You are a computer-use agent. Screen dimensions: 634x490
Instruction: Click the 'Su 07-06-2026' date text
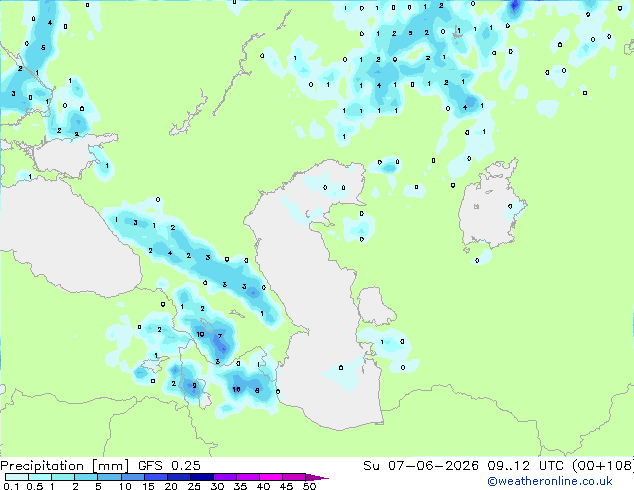(x=421, y=465)
